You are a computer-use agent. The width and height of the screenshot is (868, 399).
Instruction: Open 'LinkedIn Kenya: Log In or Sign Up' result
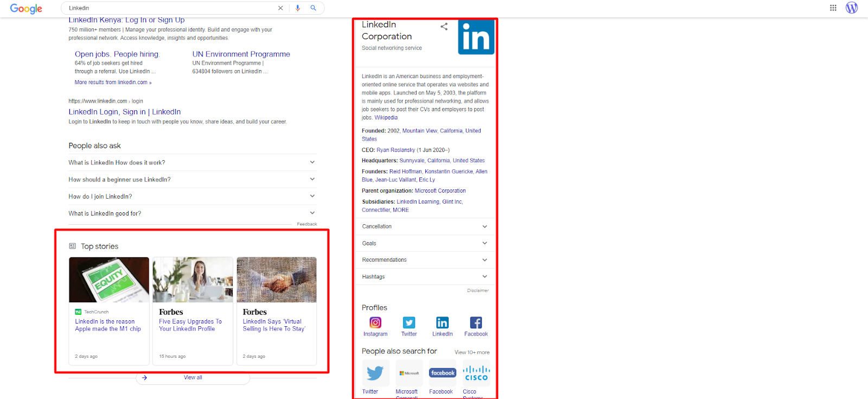click(126, 20)
